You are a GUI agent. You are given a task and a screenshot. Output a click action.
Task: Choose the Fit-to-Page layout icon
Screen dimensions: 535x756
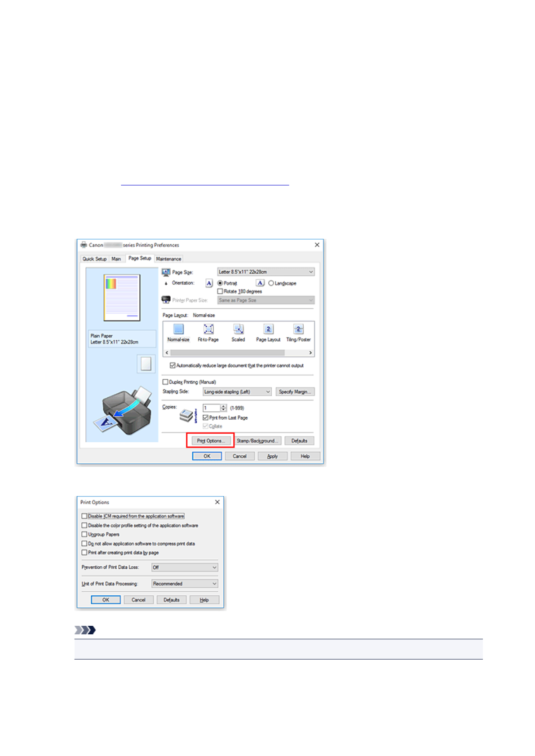click(x=208, y=330)
